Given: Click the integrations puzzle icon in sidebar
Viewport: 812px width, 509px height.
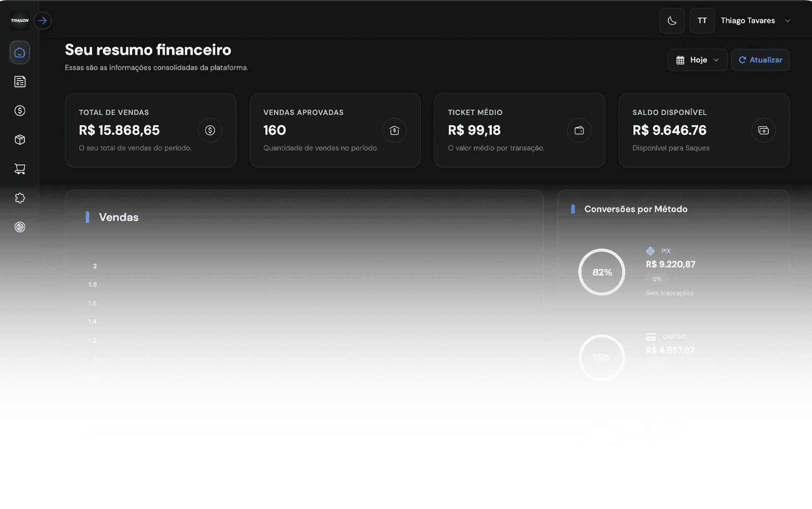Looking at the screenshot, I should point(19,198).
